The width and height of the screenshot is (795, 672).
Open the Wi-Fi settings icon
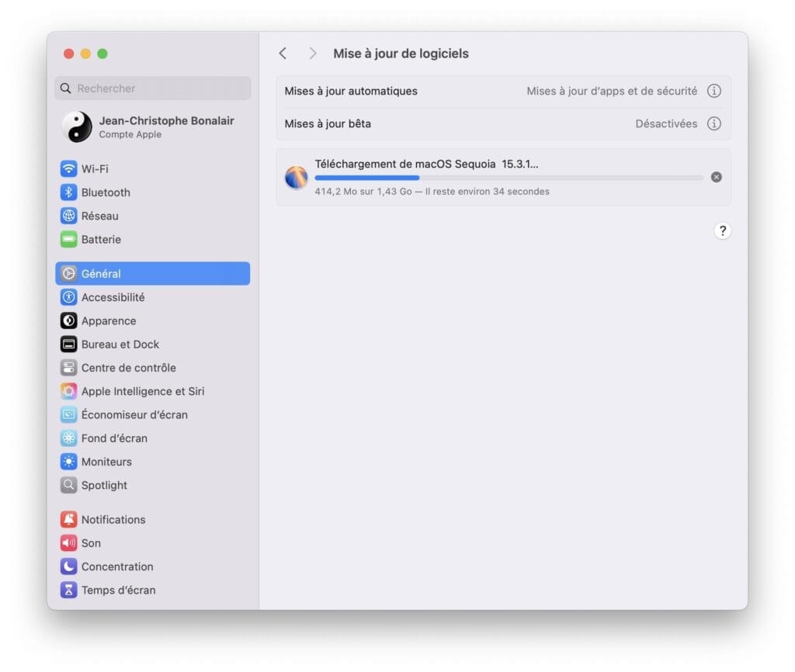click(x=68, y=168)
